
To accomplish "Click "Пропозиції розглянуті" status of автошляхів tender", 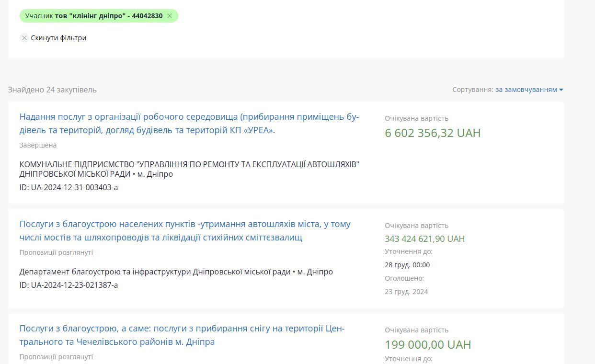I will pyautogui.click(x=56, y=252).
